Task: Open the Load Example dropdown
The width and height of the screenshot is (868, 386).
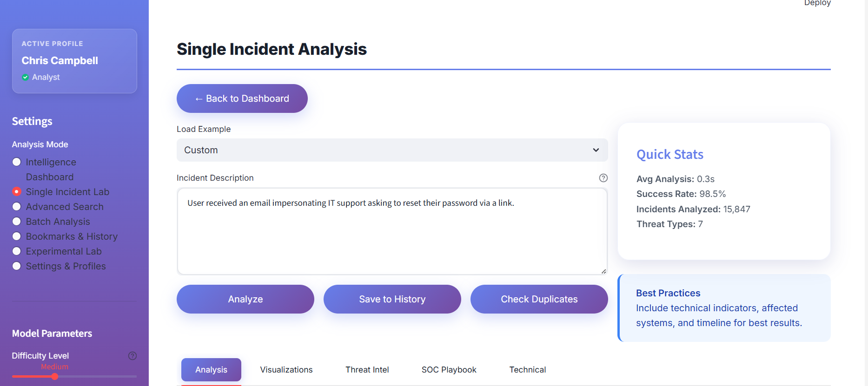Action: pyautogui.click(x=392, y=150)
